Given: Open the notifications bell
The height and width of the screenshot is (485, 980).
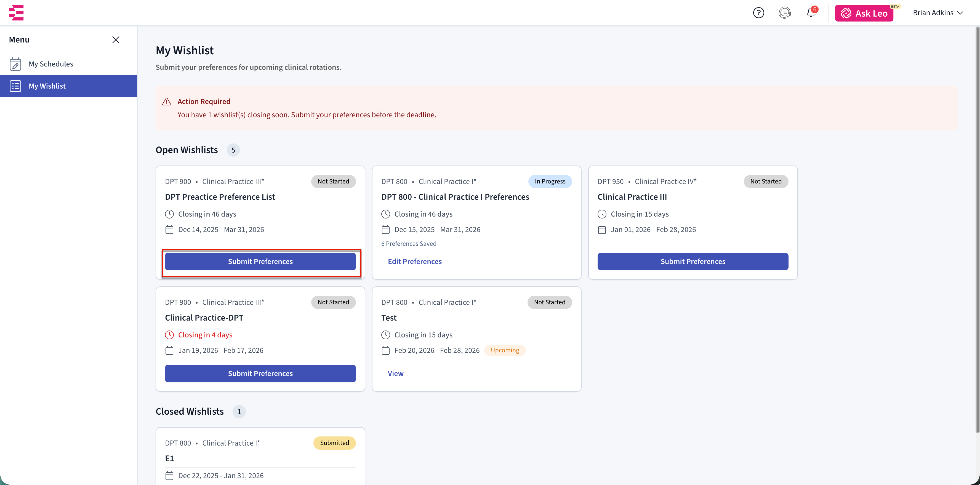Looking at the screenshot, I should 811,13.
